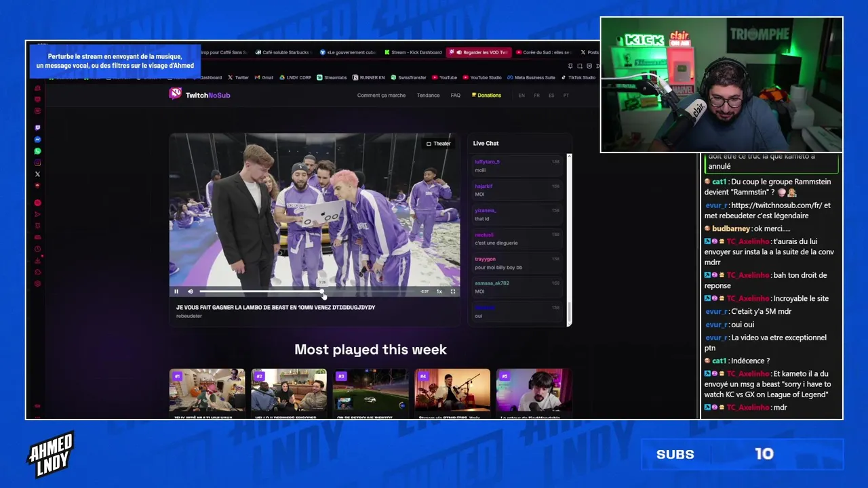Mute the video player volume
The image size is (868, 488).
[190, 291]
